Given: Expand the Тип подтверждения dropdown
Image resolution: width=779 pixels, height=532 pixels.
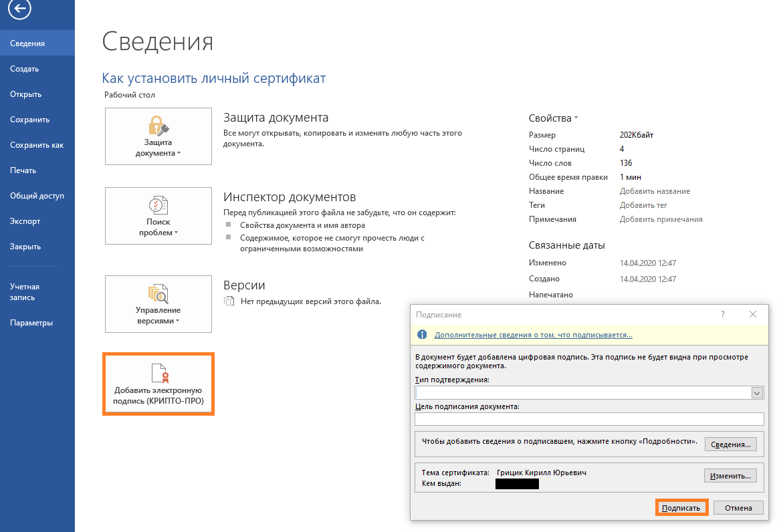Looking at the screenshot, I should point(757,393).
